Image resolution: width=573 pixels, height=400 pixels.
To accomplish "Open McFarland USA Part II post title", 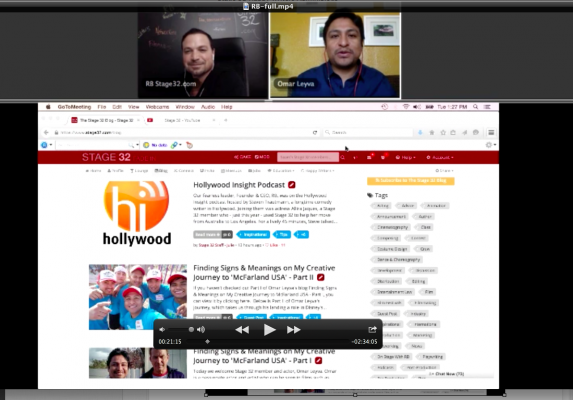I will [264, 273].
